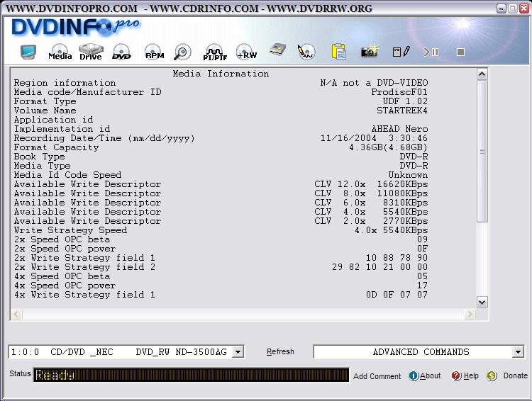The width and height of the screenshot is (532, 401).
Task: Click the monitor icon in the toolbar
Action: click(28, 52)
